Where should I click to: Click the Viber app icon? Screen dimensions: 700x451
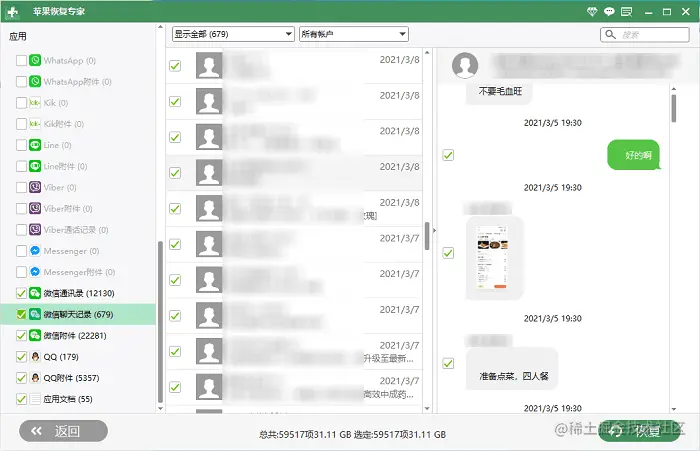point(35,187)
